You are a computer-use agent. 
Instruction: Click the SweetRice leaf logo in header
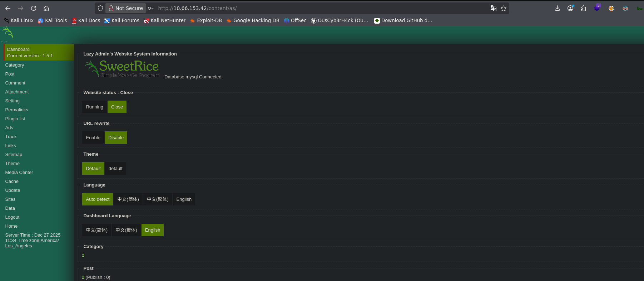coord(8,33)
